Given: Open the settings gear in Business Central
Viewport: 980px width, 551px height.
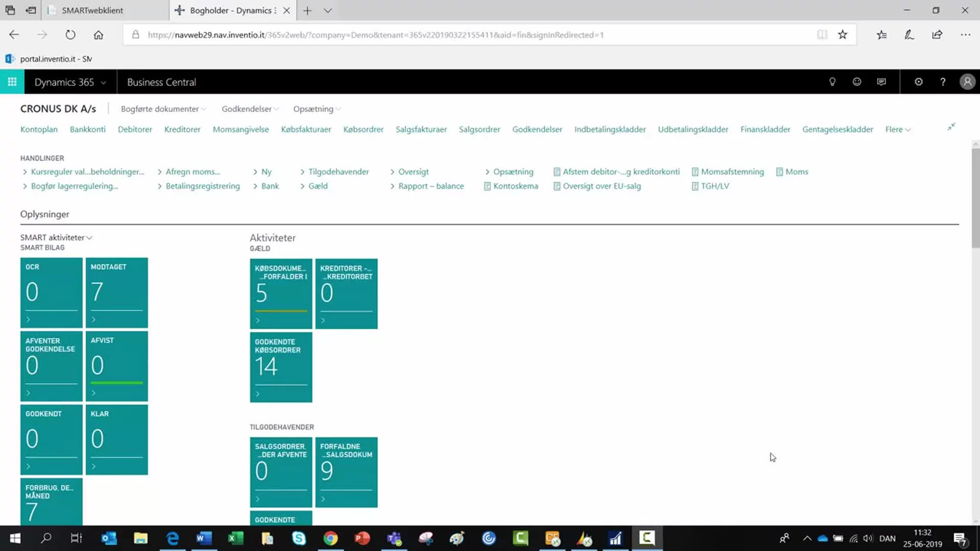Looking at the screenshot, I should pyautogui.click(x=918, y=82).
